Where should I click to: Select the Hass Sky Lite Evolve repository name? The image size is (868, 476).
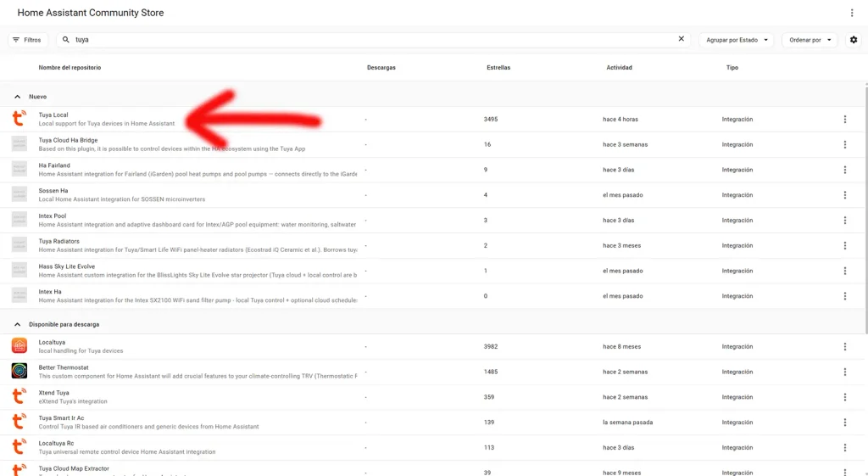coord(66,266)
